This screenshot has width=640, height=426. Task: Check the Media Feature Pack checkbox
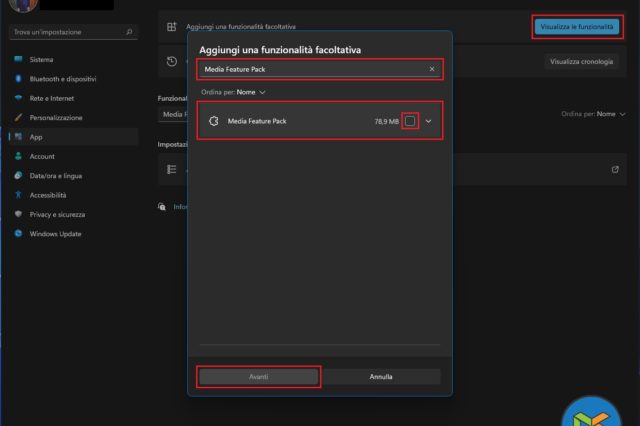pyautogui.click(x=410, y=121)
